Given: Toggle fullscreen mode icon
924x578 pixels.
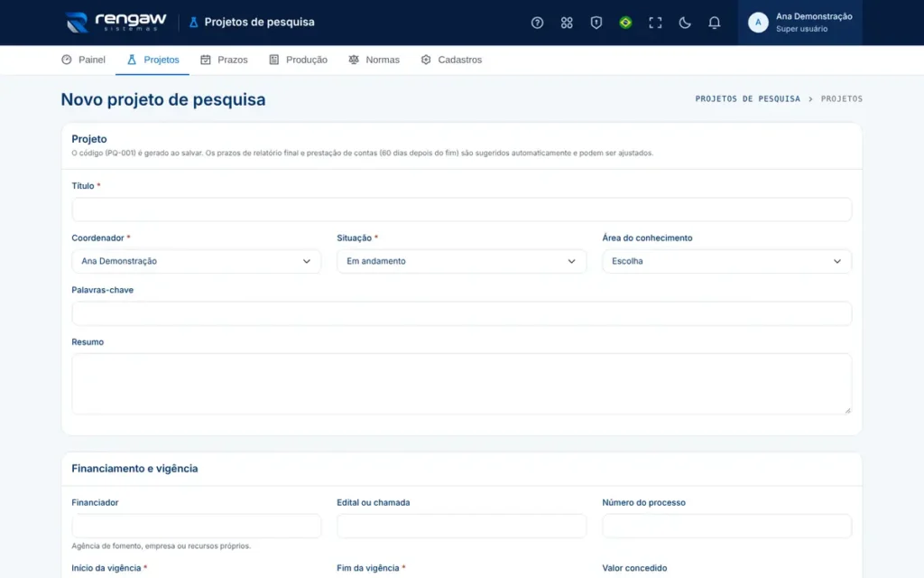Looking at the screenshot, I should [655, 23].
